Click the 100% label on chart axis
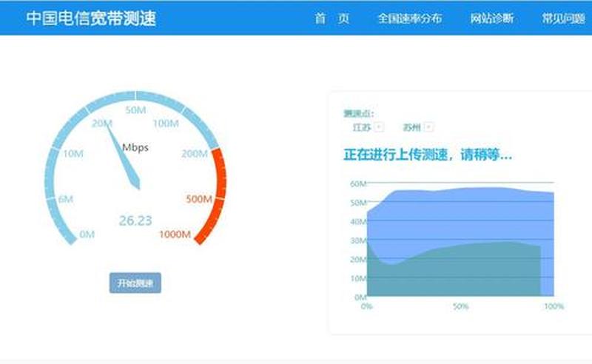 [x=554, y=306]
